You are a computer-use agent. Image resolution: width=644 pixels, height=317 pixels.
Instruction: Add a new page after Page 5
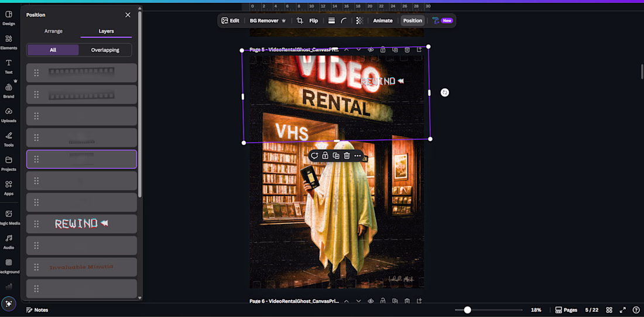coord(419,50)
